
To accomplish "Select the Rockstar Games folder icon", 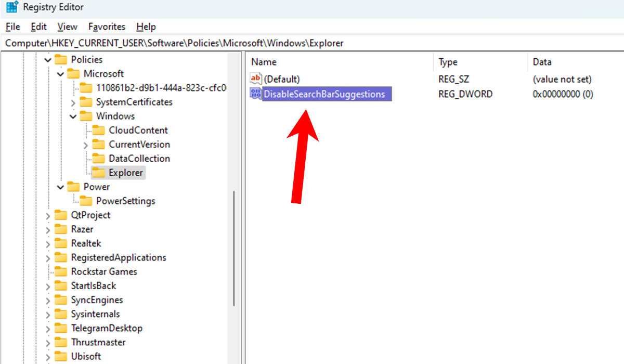I will click(x=61, y=271).
